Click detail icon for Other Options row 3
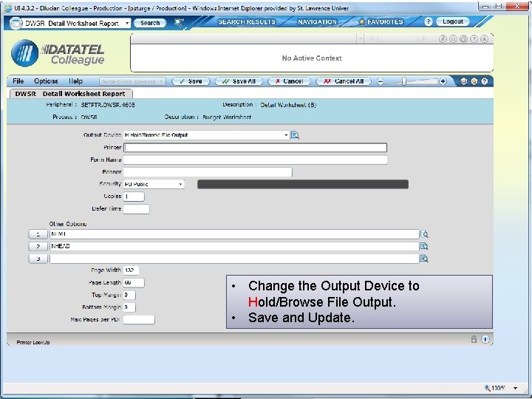This screenshot has width=532, height=399. click(x=424, y=259)
